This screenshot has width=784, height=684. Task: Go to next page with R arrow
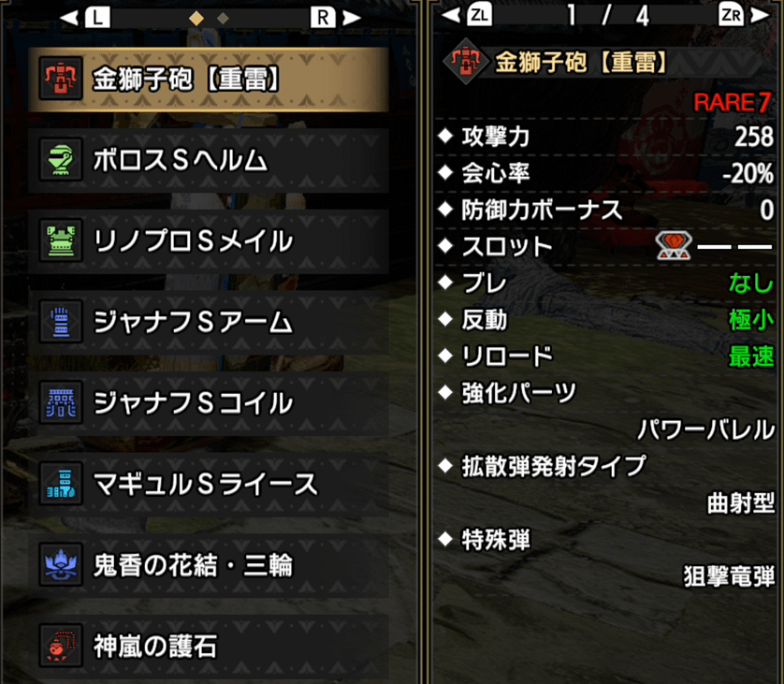(336, 18)
